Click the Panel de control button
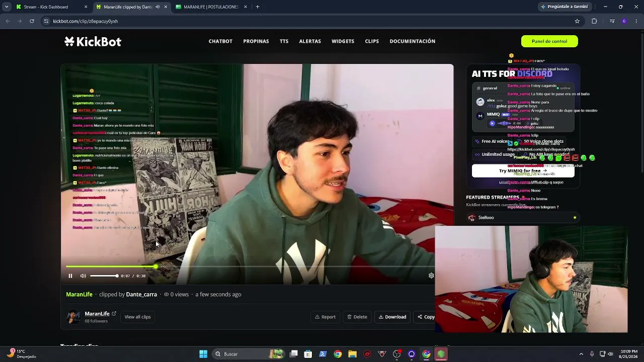The image size is (644, 362). (549, 41)
